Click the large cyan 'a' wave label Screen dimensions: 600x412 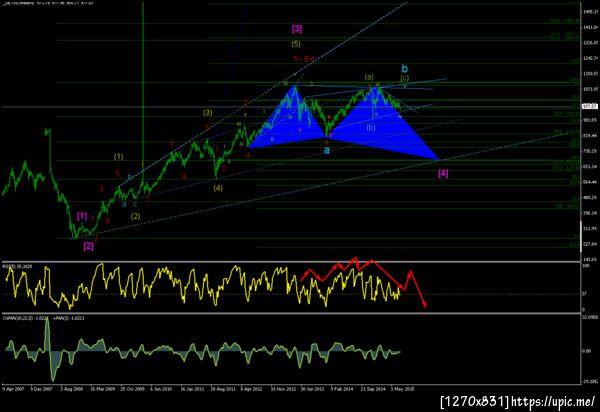point(326,150)
